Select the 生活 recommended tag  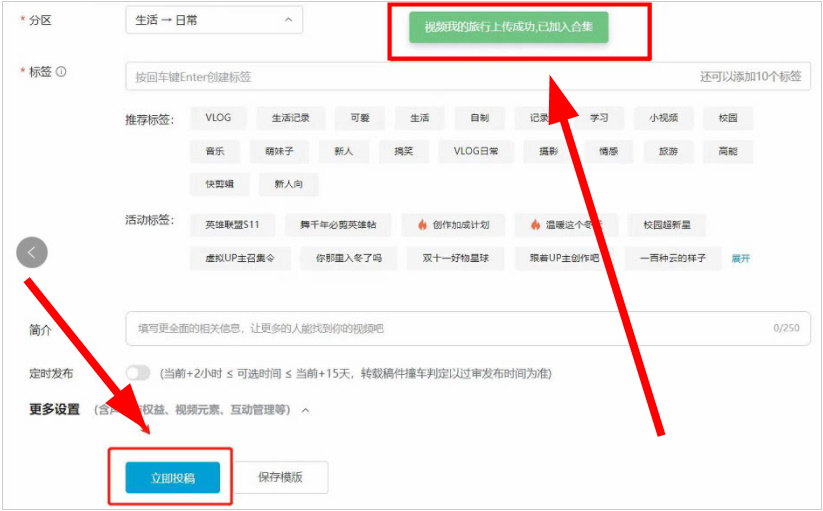click(x=419, y=118)
